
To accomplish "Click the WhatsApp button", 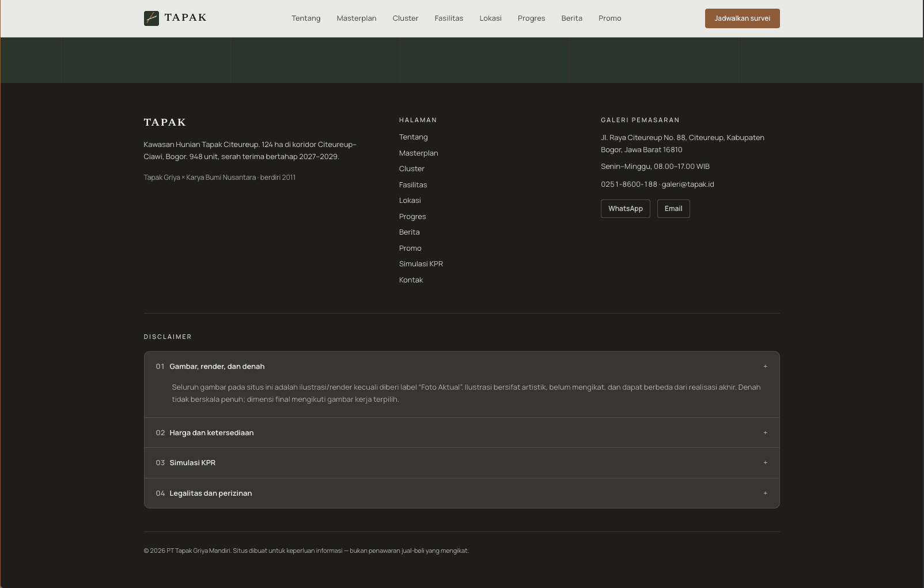I will (x=626, y=209).
